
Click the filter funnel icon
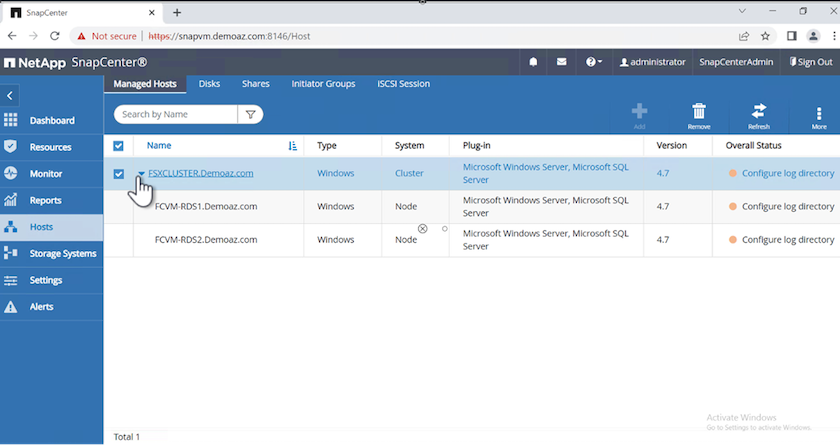click(250, 115)
